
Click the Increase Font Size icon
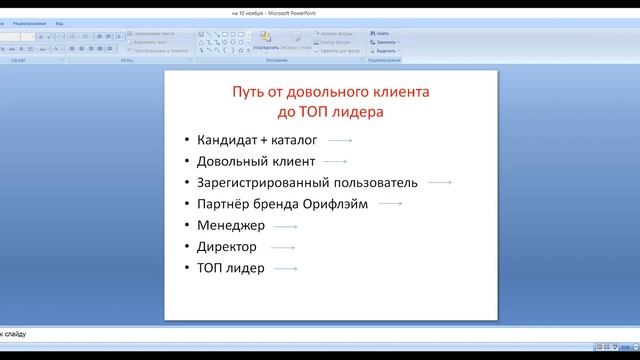40,37
